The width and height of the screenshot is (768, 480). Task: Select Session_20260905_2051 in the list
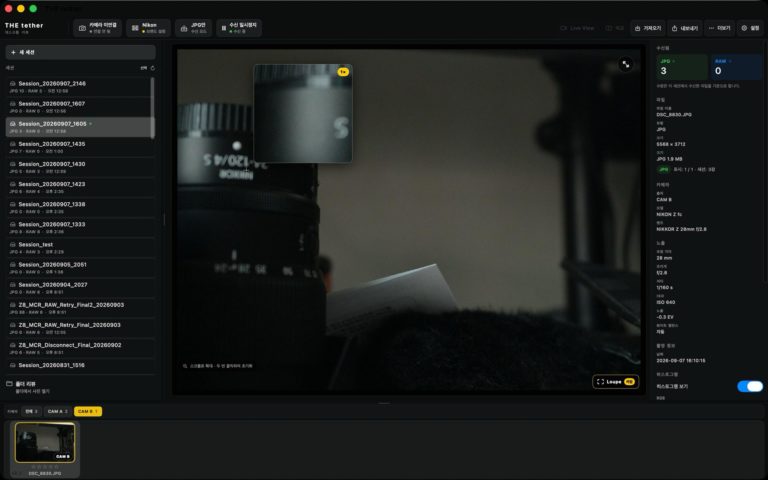click(x=78, y=267)
